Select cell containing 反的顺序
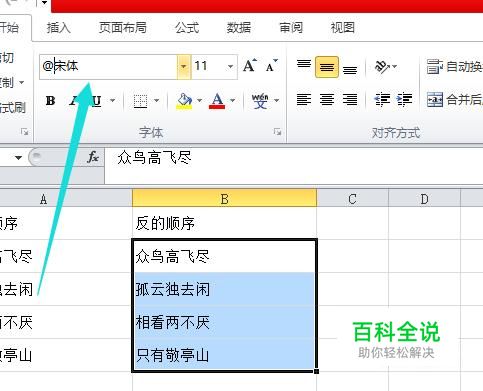 coord(224,223)
